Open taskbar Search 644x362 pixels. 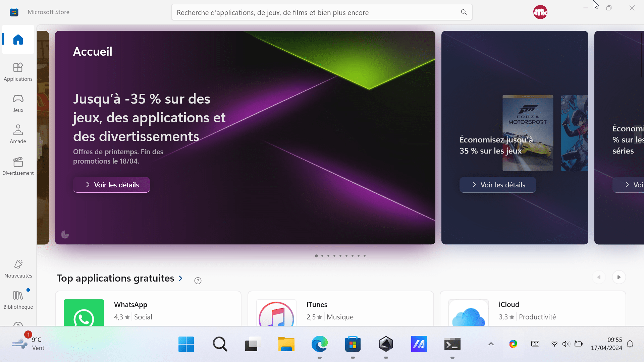pyautogui.click(x=220, y=344)
